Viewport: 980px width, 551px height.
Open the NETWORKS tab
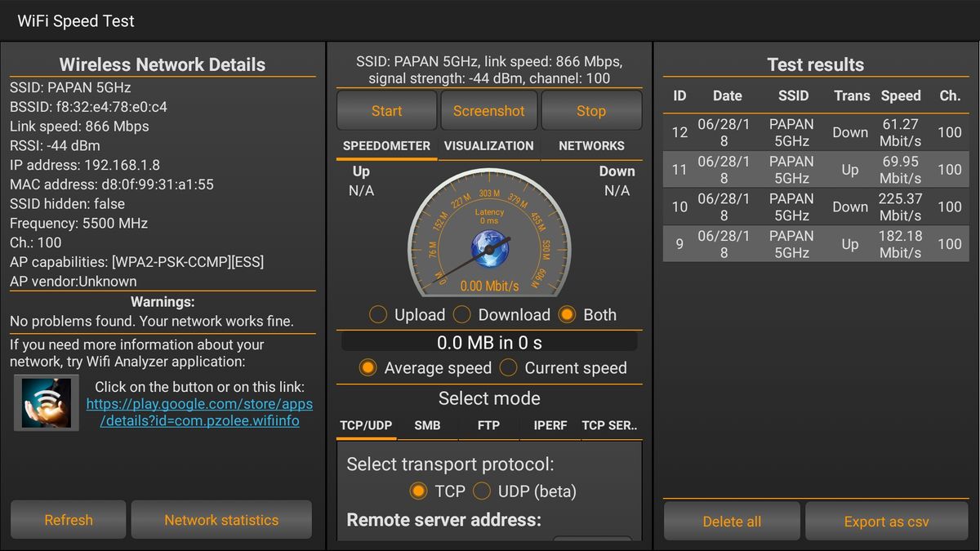[x=591, y=146]
